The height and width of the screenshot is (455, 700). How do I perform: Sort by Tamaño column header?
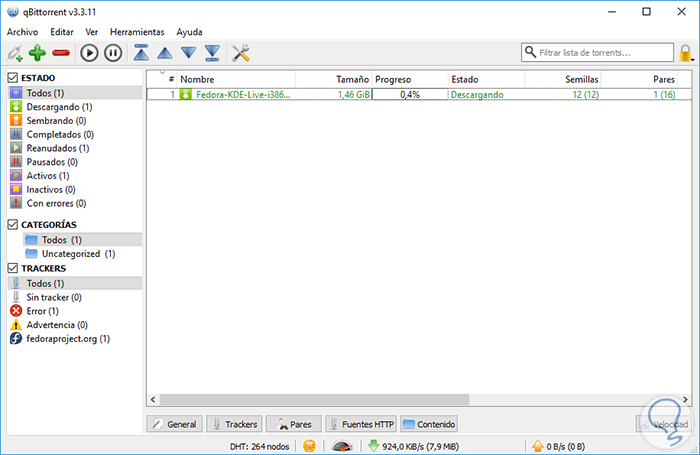point(333,79)
